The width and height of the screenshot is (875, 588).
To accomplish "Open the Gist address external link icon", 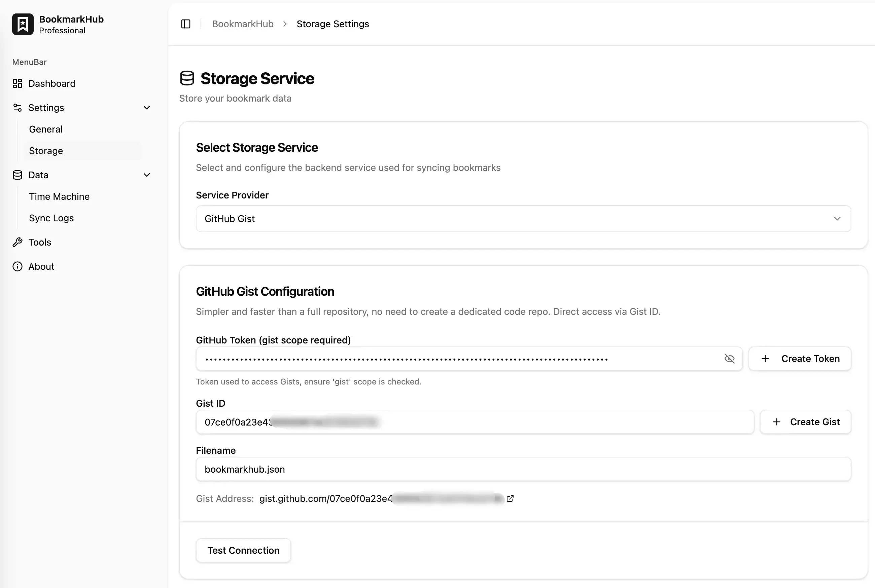I will click(x=510, y=499).
